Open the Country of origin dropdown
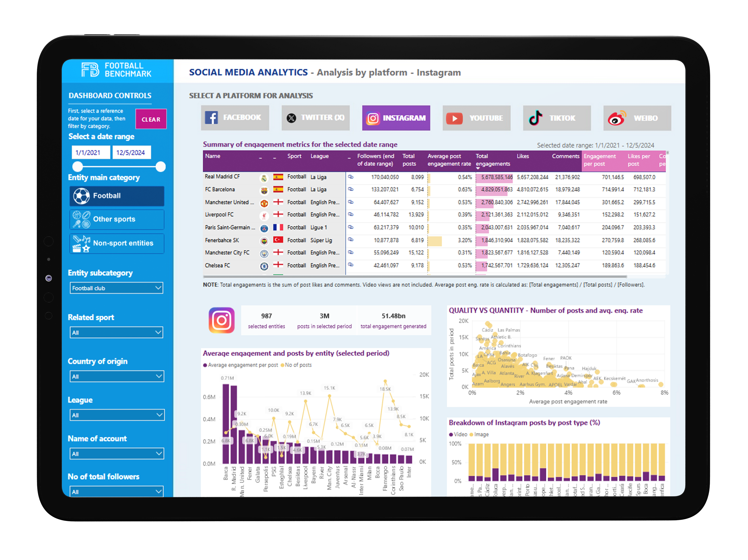This screenshot has width=748, height=560. pos(117,376)
